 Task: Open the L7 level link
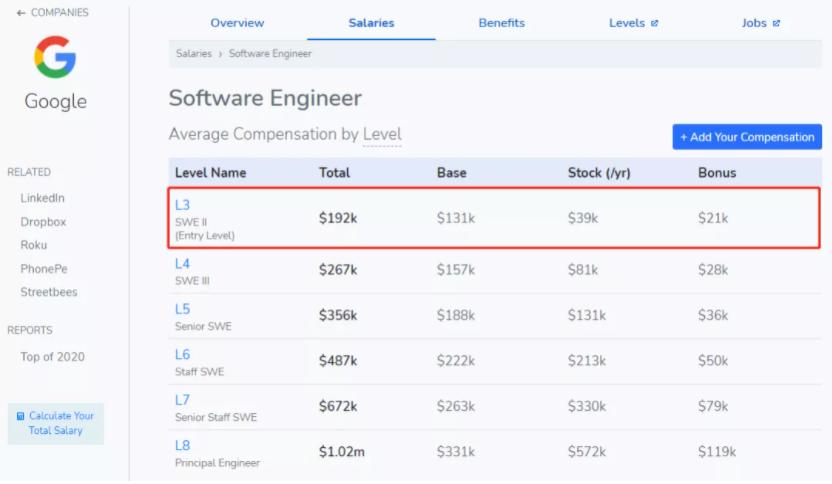[182, 400]
